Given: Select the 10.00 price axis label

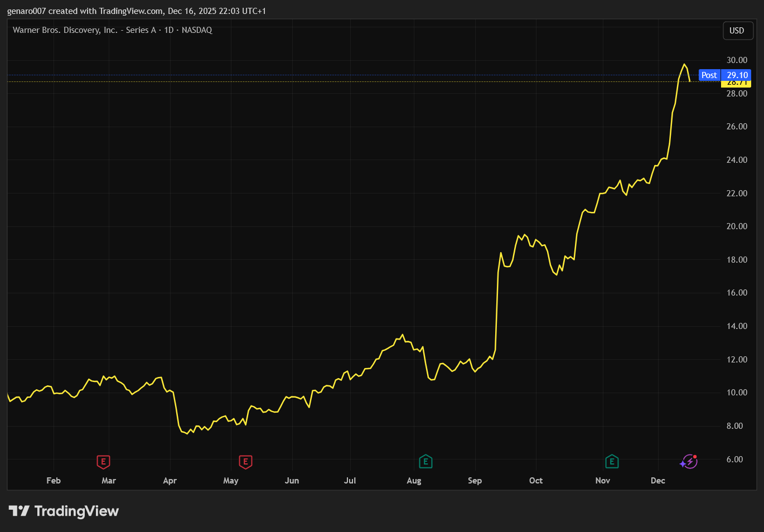Looking at the screenshot, I should [x=737, y=393].
